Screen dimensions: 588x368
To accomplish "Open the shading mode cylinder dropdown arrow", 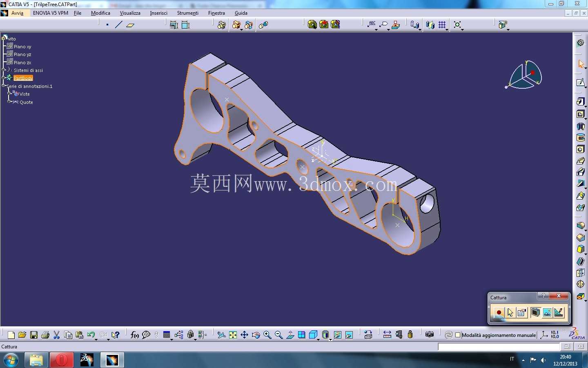I will click(330, 339).
